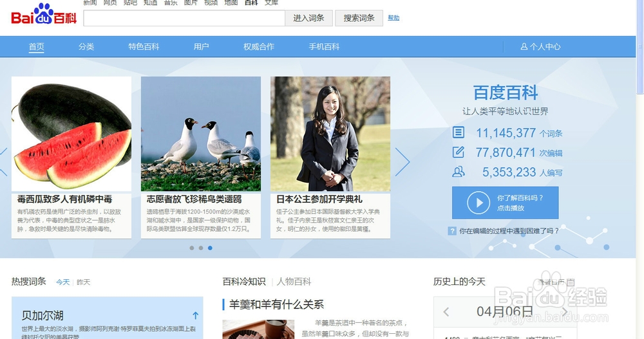Open the watermelon image card

point(71,134)
